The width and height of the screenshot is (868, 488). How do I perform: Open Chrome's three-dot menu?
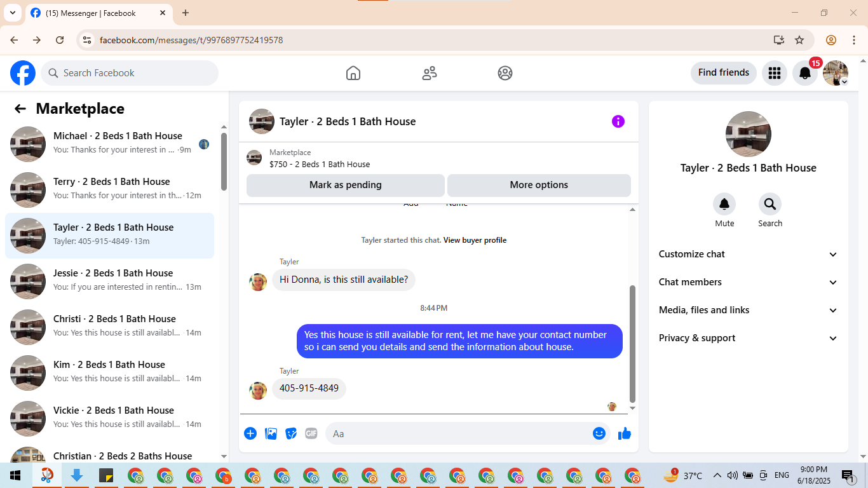click(x=853, y=40)
